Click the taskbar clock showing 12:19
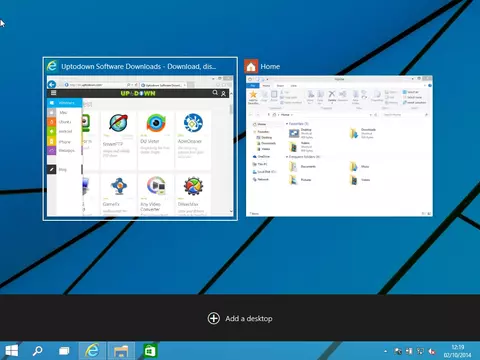This screenshot has height=360, width=480. (x=458, y=351)
